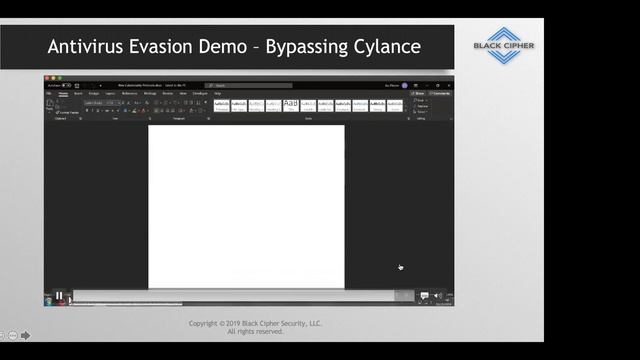This screenshot has height=360, width=640.
Task: Click the Share button in Word
Action: pos(418,93)
